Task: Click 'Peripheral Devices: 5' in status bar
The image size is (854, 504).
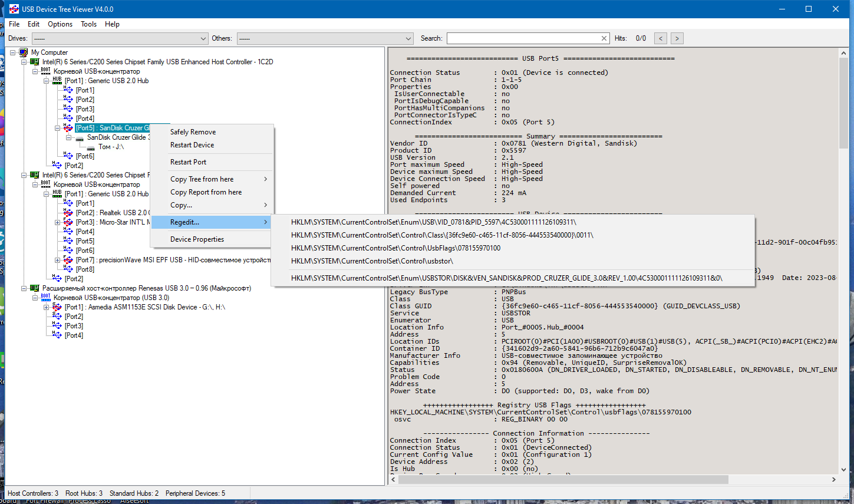Action: (x=195, y=493)
